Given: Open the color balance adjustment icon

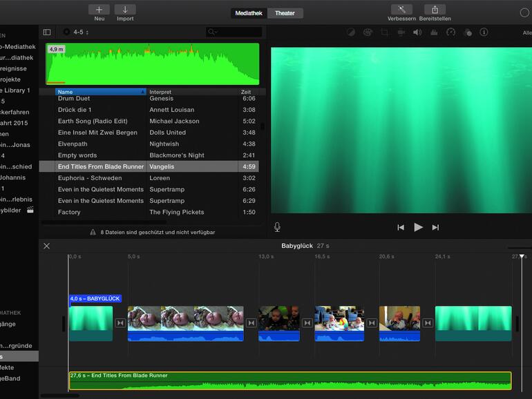Looking at the screenshot, I should (x=351, y=32).
